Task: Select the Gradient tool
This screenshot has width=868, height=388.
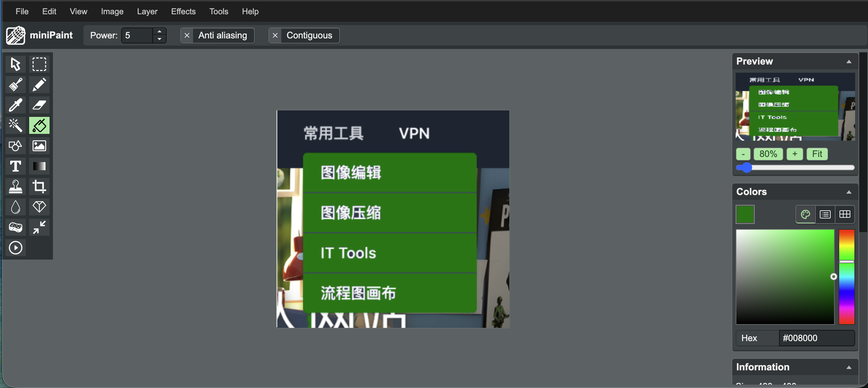Action: 39,166
